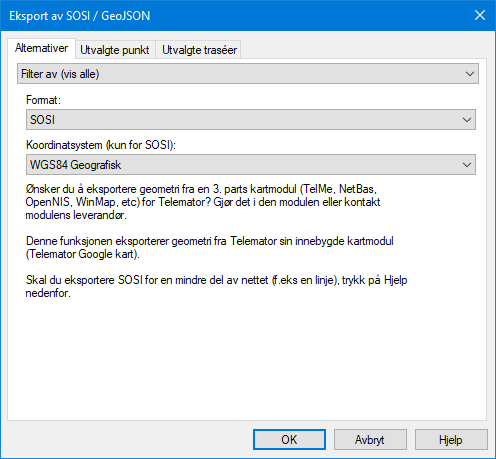Click the Koordinatsystem (kun for SOSI) label
This screenshot has height=459, width=496.
click(101, 145)
